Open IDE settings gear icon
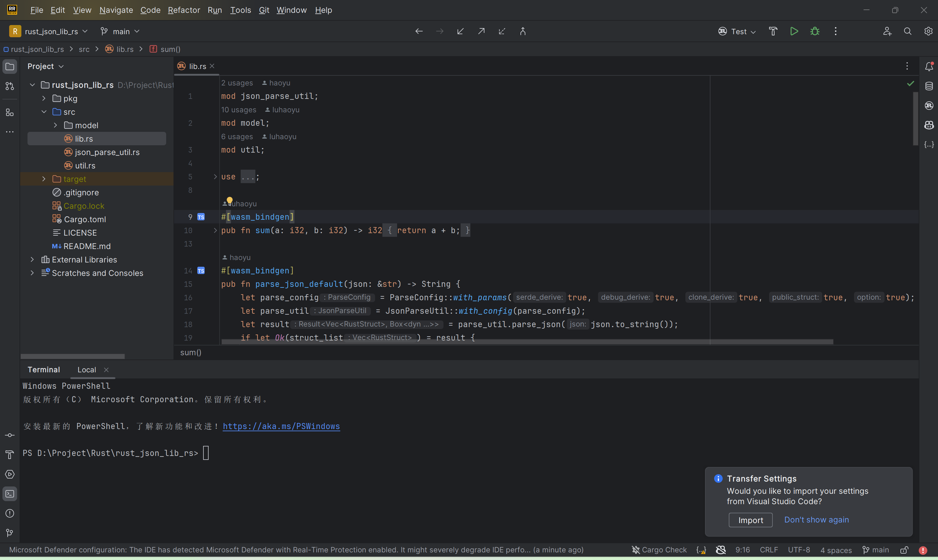Viewport: 938px width, 560px height. 929,31
